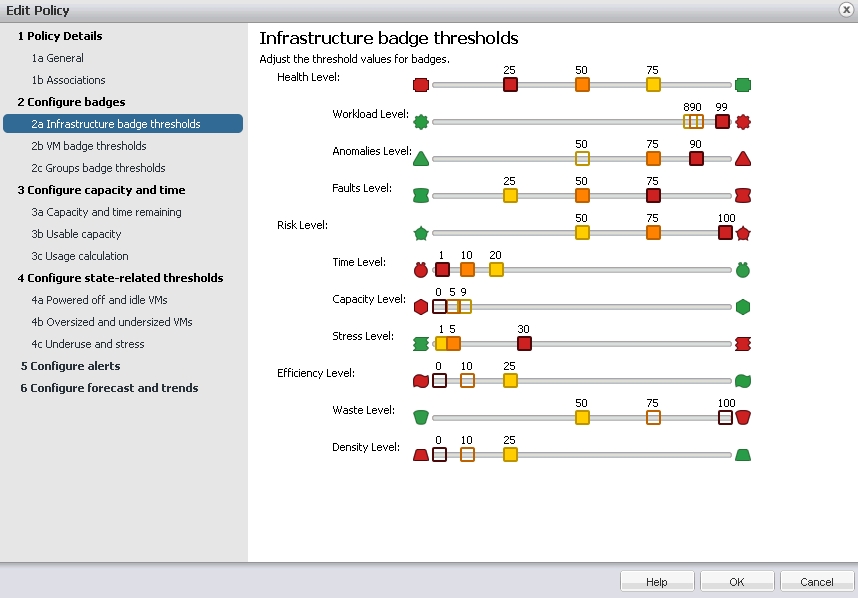Click the red Waste badge icon
The image size is (858, 598).
(x=743, y=417)
